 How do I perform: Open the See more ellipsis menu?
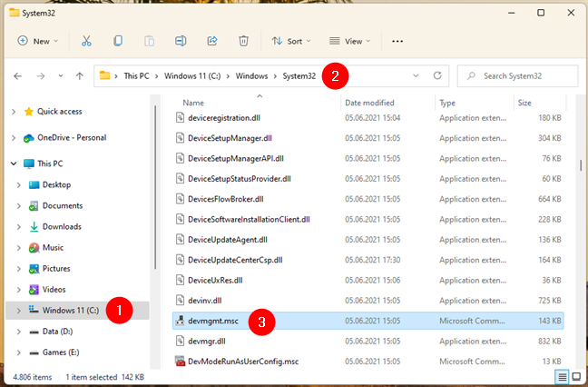(x=397, y=41)
